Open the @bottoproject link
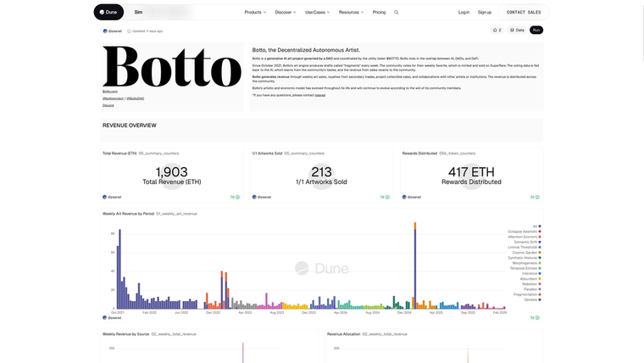 [x=113, y=98]
